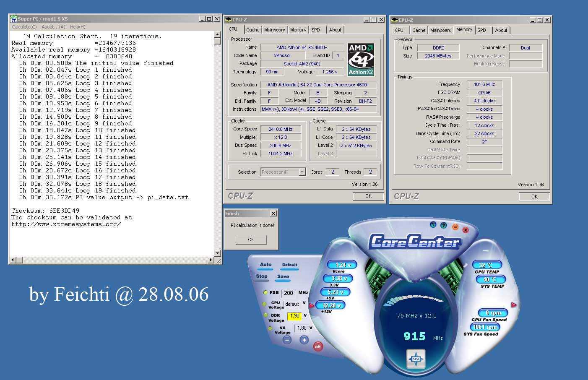Open About...(A) menu in Super PI
Viewport: 588px width, 380px height.
[x=53, y=27]
